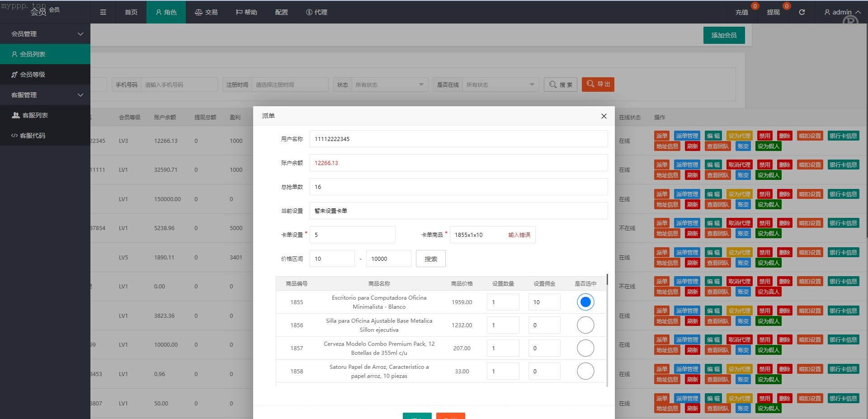Image resolution: width=868 pixels, height=419 pixels.
Task: Open 客服代码 sidebar entry
Action: coord(32,136)
